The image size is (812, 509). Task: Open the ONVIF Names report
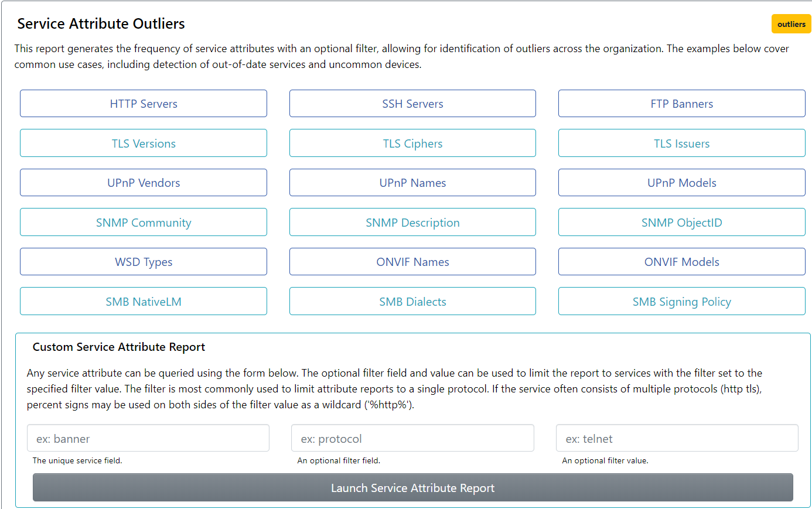pos(412,261)
